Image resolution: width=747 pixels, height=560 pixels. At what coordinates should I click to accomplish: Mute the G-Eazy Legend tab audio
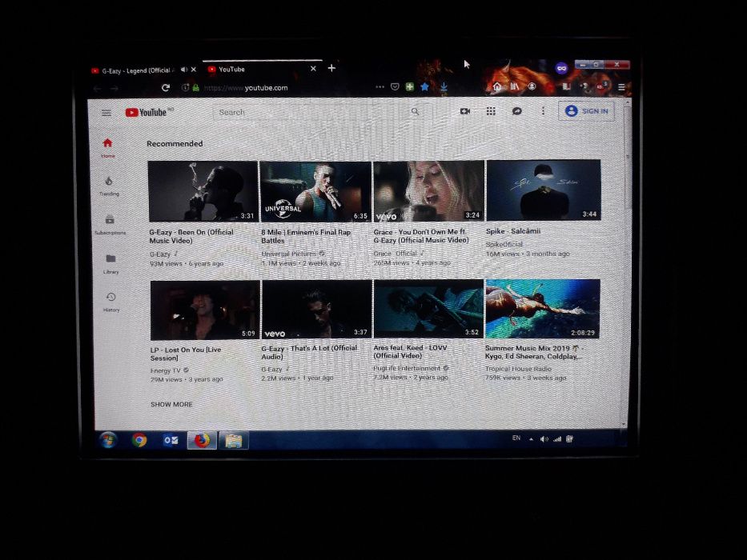pos(184,70)
